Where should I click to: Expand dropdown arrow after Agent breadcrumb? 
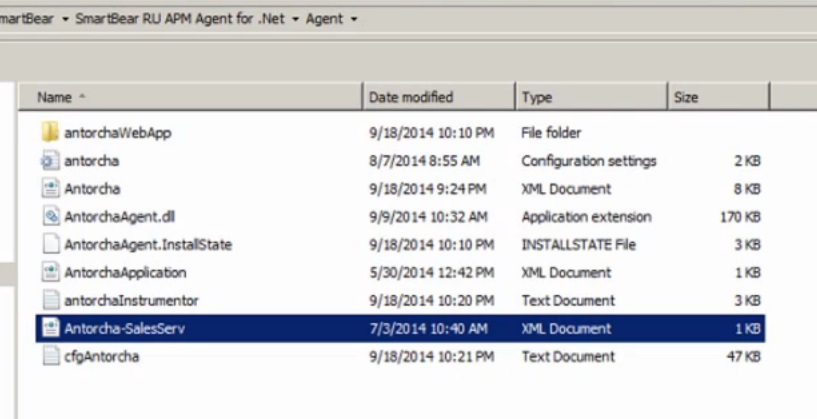(354, 19)
